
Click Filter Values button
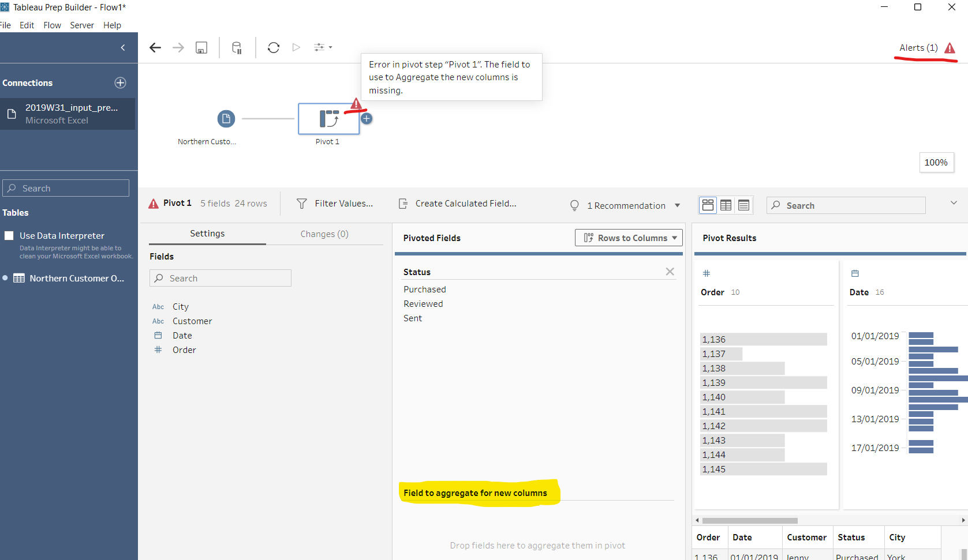click(335, 204)
